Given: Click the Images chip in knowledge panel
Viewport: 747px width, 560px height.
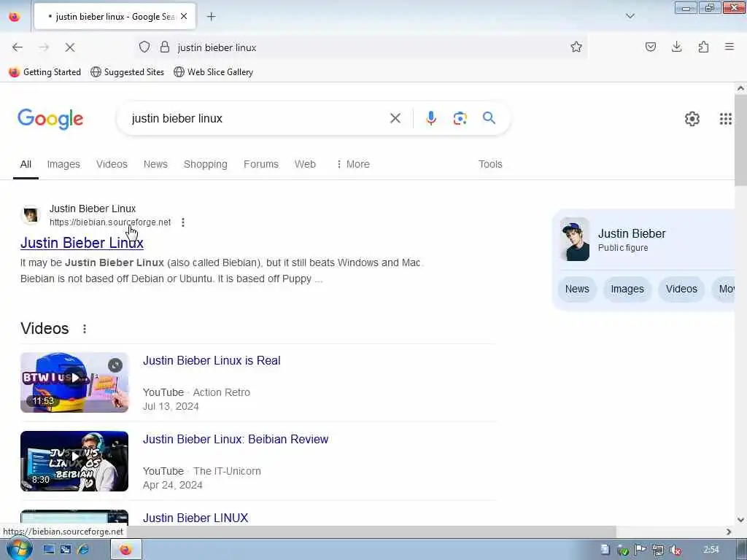Looking at the screenshot, I should point(627,289).
